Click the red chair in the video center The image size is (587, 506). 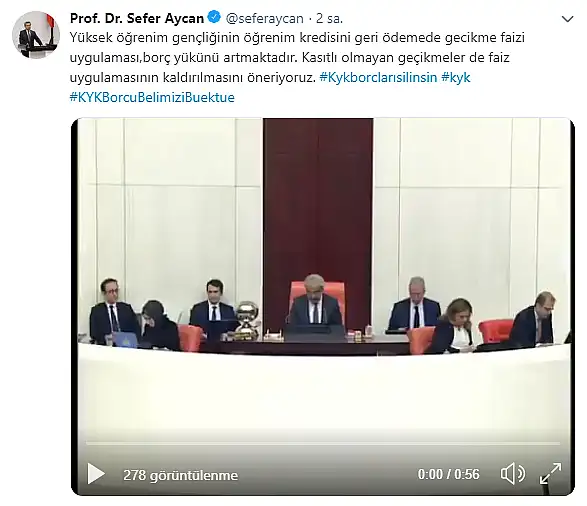click(x=317, y=298)
